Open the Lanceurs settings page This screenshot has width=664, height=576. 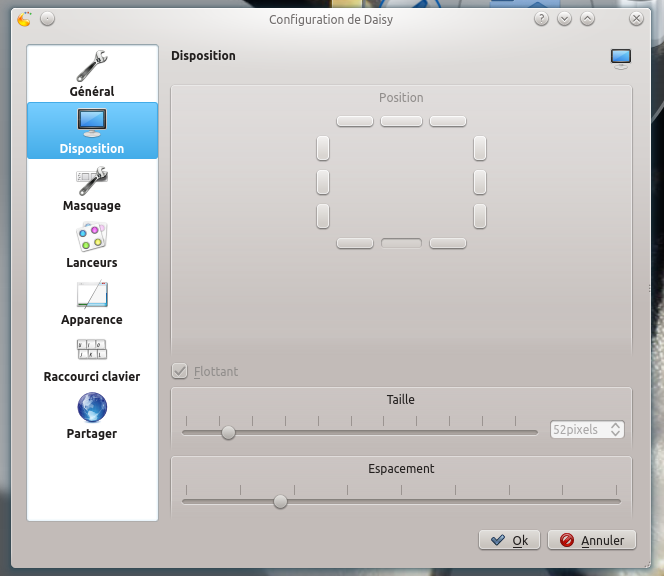pyautogui.click(x=92, y=245)
